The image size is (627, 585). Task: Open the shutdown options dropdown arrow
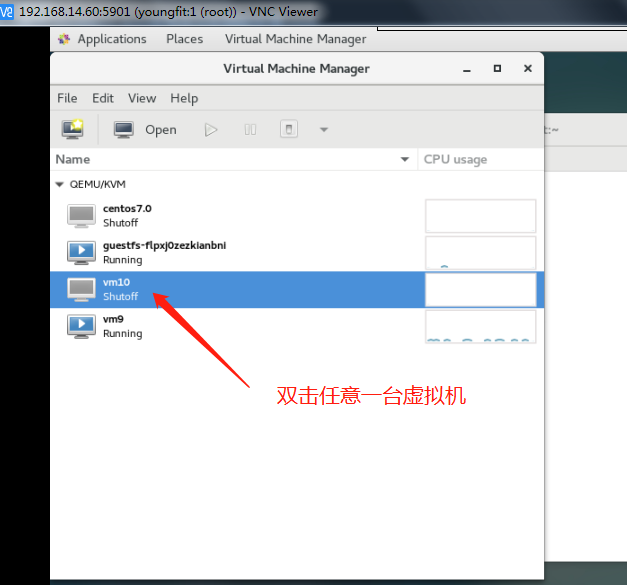tap(324, 130)
